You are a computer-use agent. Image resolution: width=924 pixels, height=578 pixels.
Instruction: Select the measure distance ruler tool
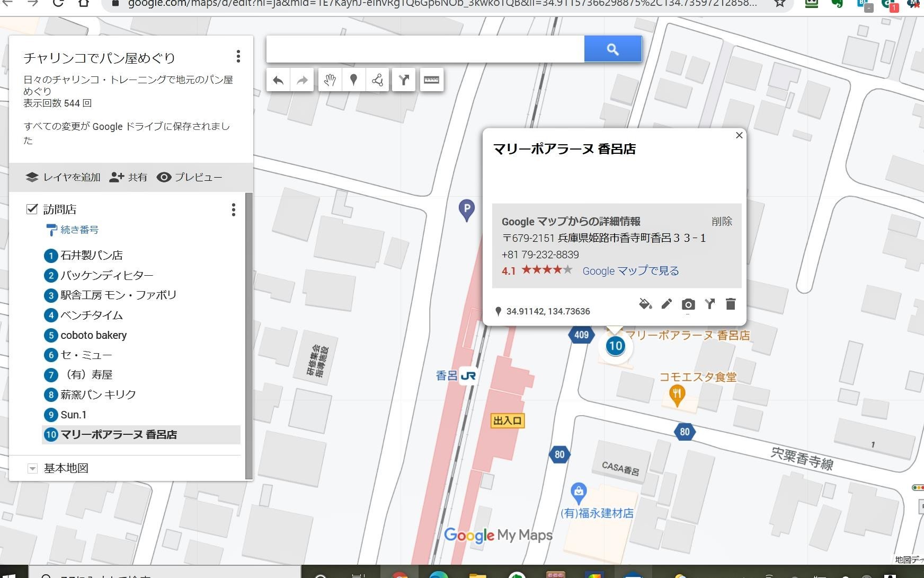pyautogui.click(x=432, y=80)
